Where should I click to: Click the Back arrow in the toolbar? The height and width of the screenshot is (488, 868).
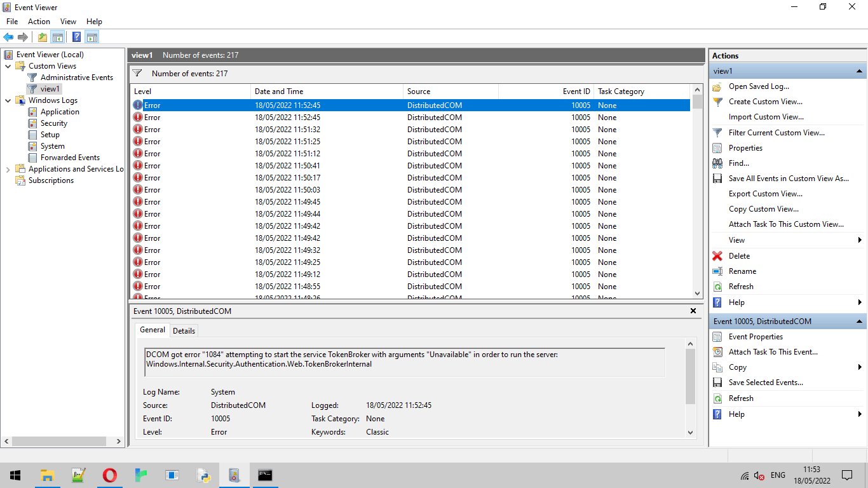click(x=8, y=37)
